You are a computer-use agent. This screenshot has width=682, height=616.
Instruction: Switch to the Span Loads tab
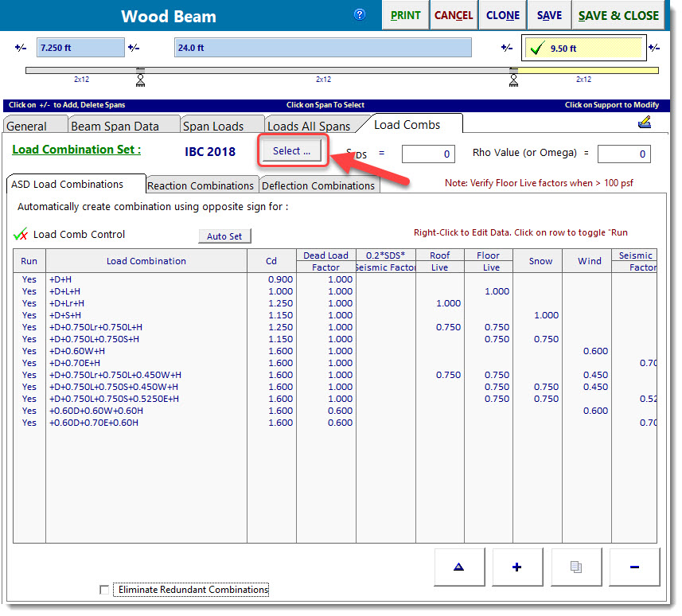(212, 126)
